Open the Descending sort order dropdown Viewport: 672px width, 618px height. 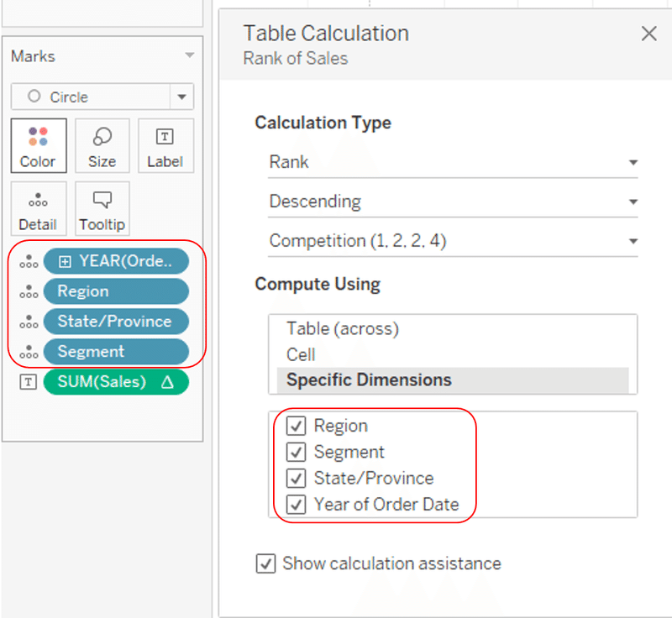coord(633,202)
